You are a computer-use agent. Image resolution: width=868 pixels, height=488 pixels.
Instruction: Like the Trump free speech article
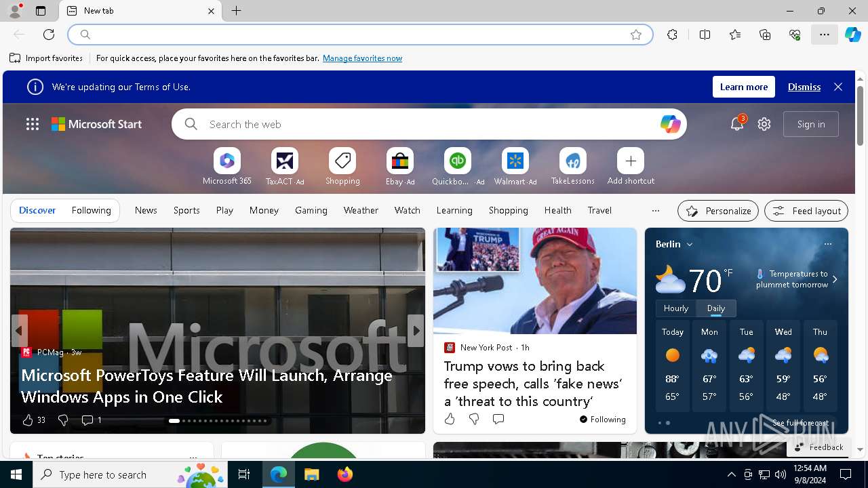click(x=450, y=419)
